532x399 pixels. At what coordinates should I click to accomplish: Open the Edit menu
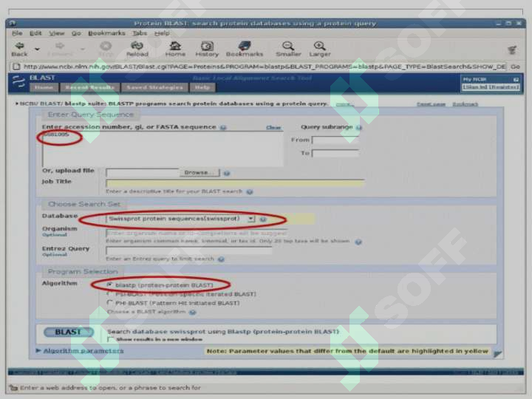tap(35, 33)
